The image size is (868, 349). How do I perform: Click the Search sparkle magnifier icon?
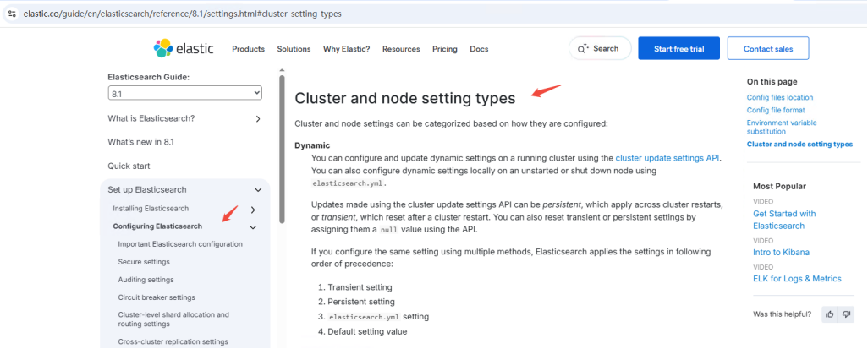[582, 49]
